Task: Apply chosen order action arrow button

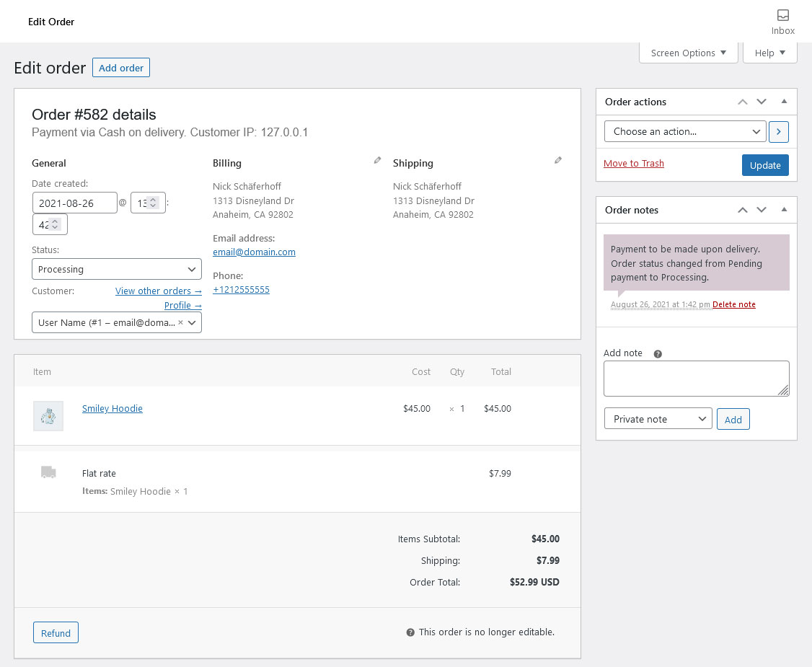Action: tap(779, 131)
